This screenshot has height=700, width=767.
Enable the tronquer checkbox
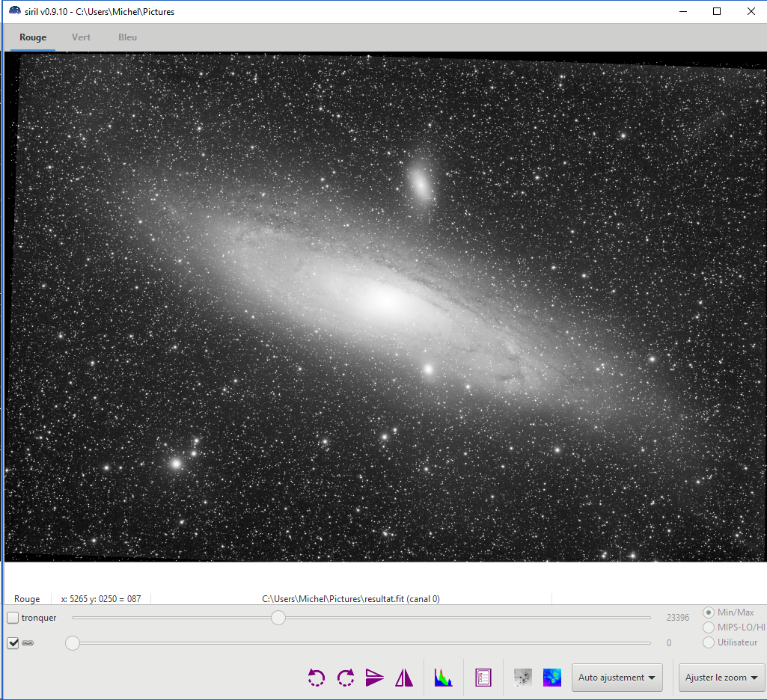13,618
